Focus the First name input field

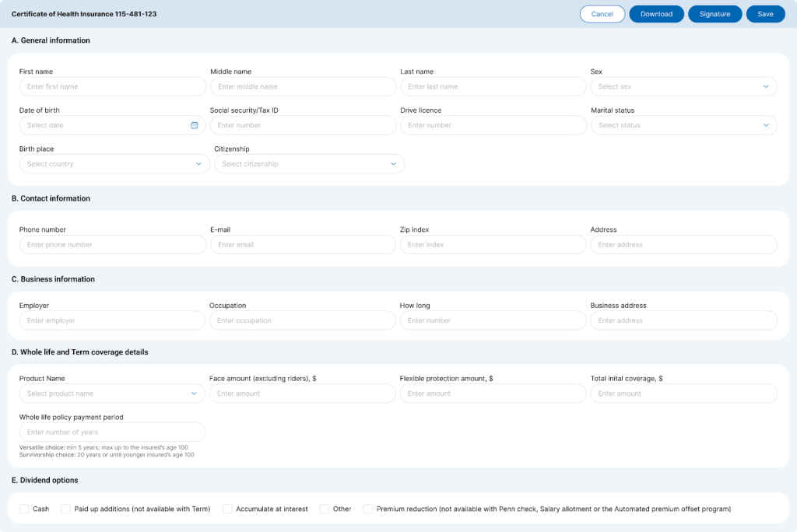click(x=112, y=86)
